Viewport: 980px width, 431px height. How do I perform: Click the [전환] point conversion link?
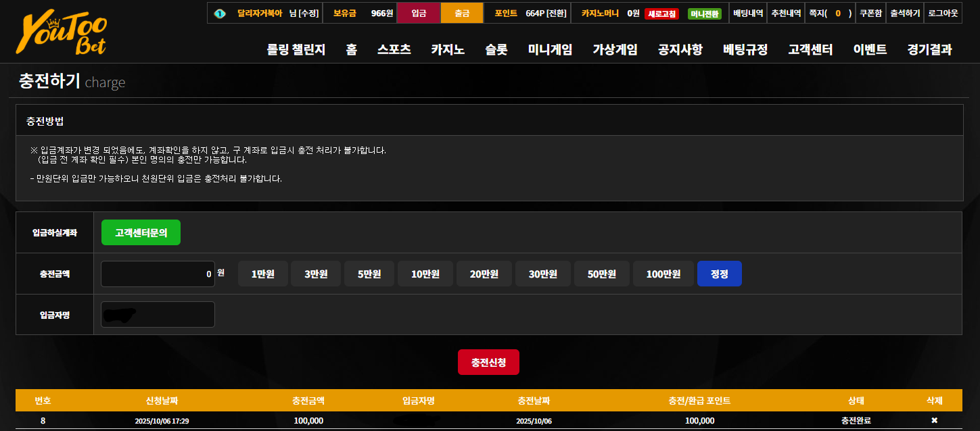556,13
